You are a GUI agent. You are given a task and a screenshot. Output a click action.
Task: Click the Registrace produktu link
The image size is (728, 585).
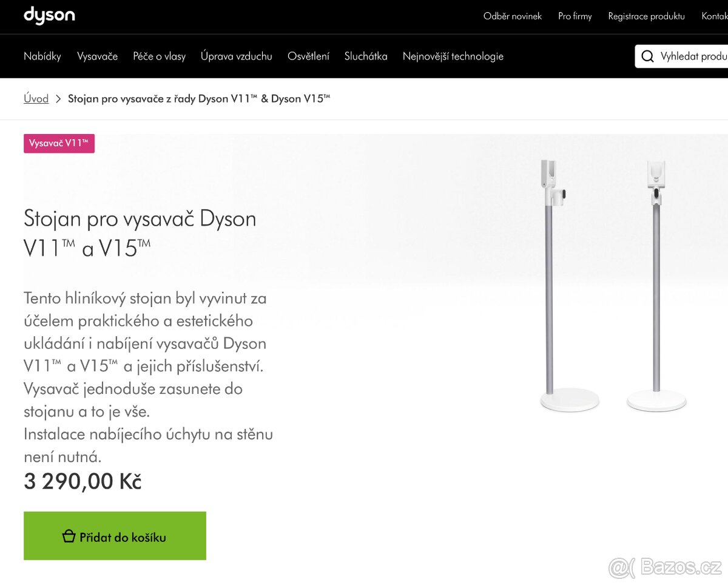point(646,16)
